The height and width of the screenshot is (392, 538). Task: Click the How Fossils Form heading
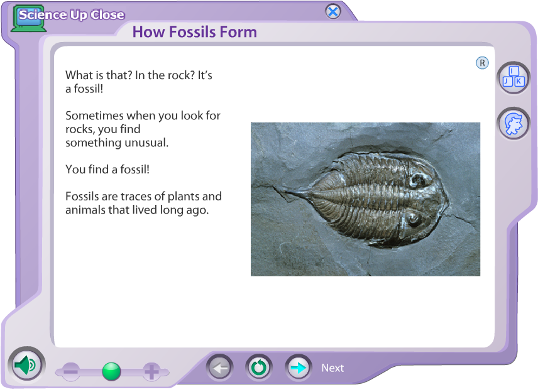coord(195,32)
